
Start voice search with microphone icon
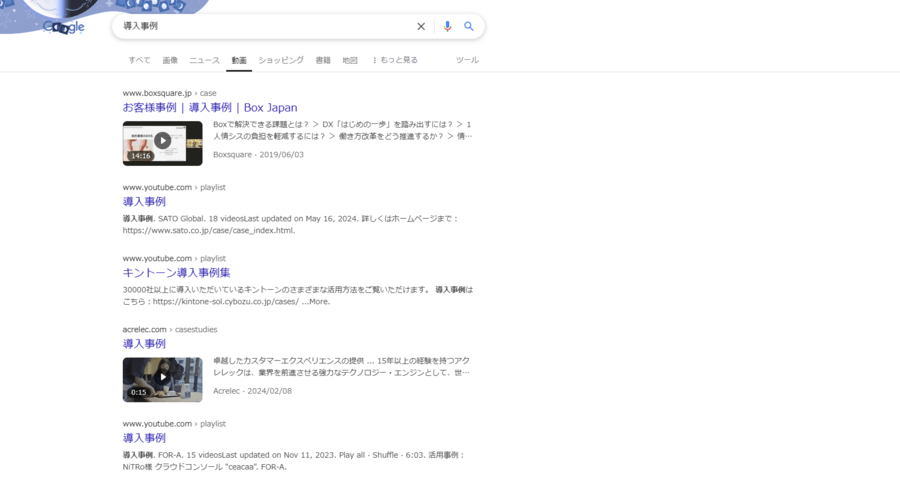(447, 26)
